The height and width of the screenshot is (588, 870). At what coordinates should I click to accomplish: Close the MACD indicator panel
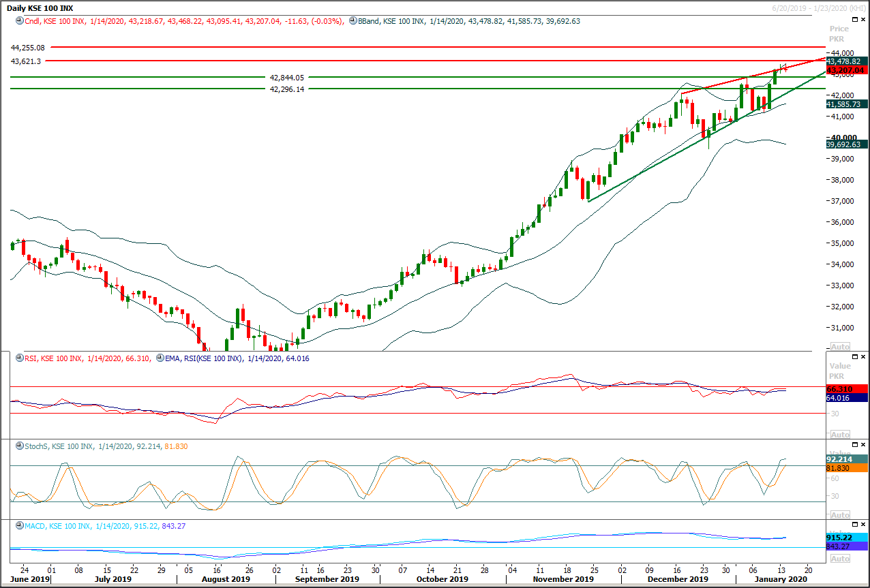(865, 525)
